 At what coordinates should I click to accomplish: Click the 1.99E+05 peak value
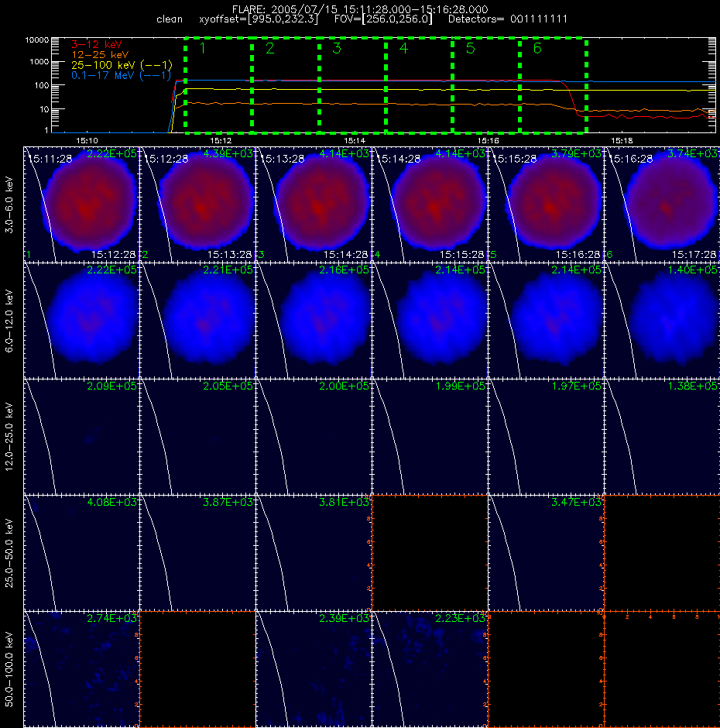[x=460, y=386]
